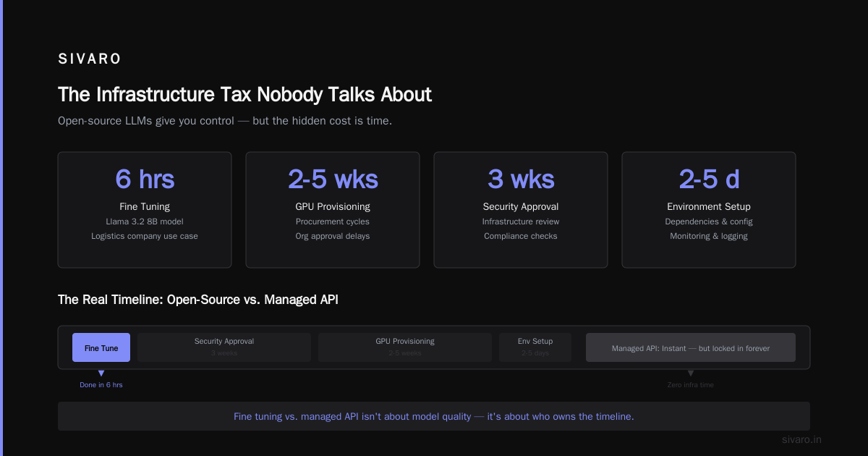Select the Security Approval segment in the timeline

click(224, 347)
